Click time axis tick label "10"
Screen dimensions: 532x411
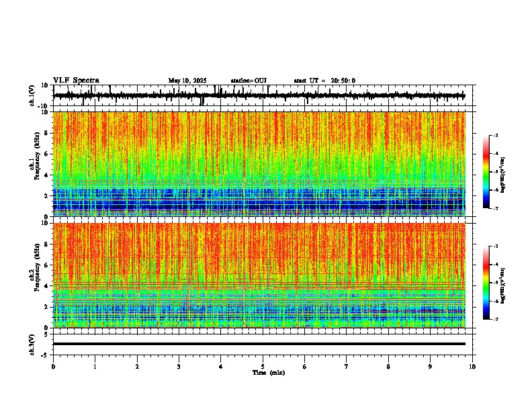[472, 367]
